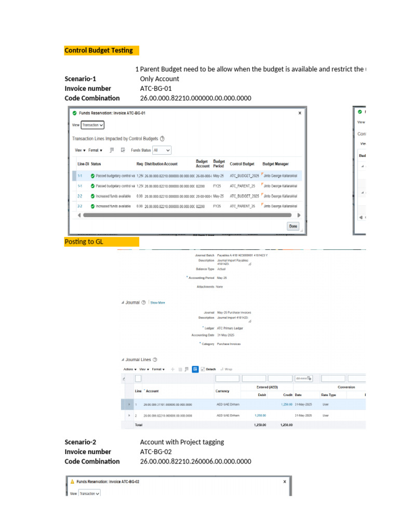The image size is (399, 532).
Task: Expand journal line 1 row arrow
Action: [129, 404]
